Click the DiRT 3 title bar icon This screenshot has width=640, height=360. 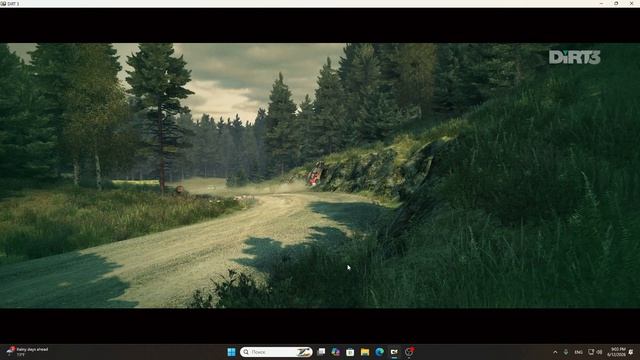point(3,4)
